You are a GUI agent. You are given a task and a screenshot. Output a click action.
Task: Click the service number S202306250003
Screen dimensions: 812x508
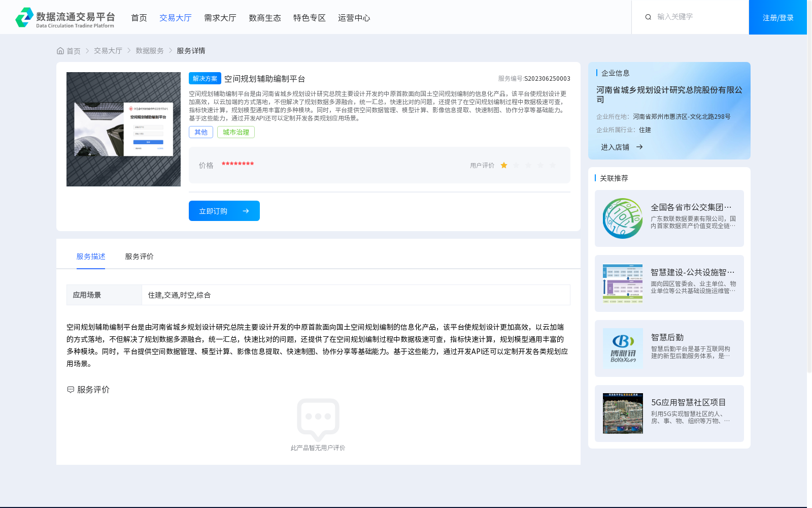pos(547,79)
